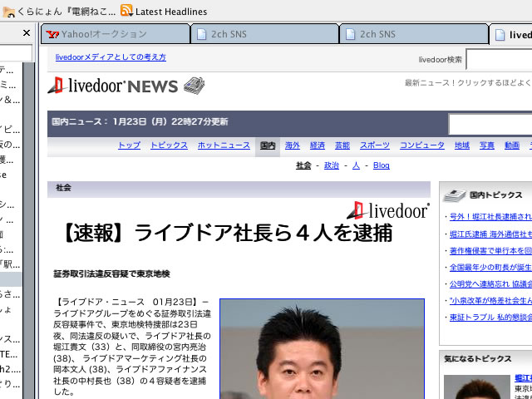Image resolution: width=532 pixels, height=399 pixels.
Task: Open the 政治 subcategory link
Action: 332,165
